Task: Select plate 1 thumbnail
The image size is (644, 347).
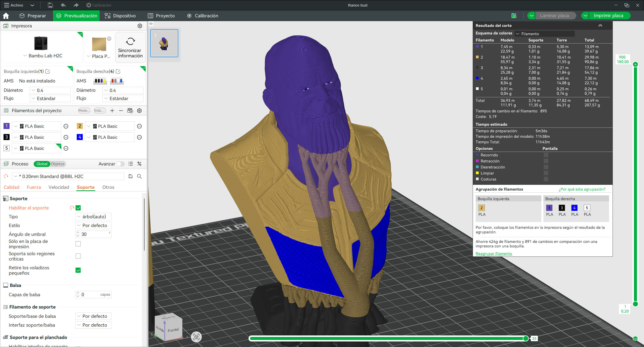Action: click(x=164, y=43)
